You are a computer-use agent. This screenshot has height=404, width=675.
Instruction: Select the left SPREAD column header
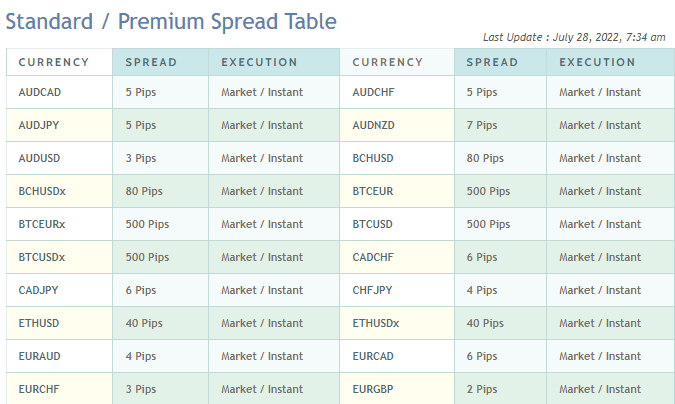pos(160,62)
